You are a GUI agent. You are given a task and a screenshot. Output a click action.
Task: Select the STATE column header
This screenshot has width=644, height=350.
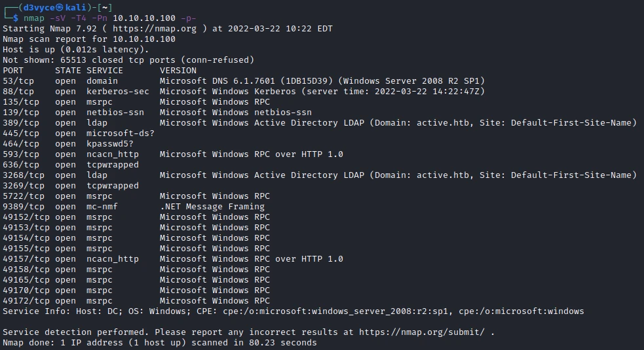[67, 71]
